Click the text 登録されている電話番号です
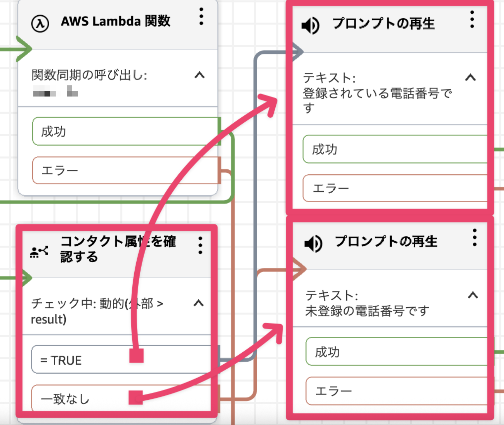 pos(377,100)
